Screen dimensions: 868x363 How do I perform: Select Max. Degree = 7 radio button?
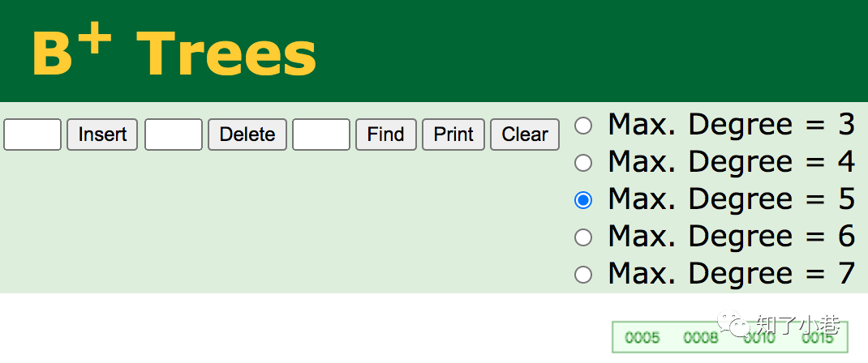tap(583, 275)
